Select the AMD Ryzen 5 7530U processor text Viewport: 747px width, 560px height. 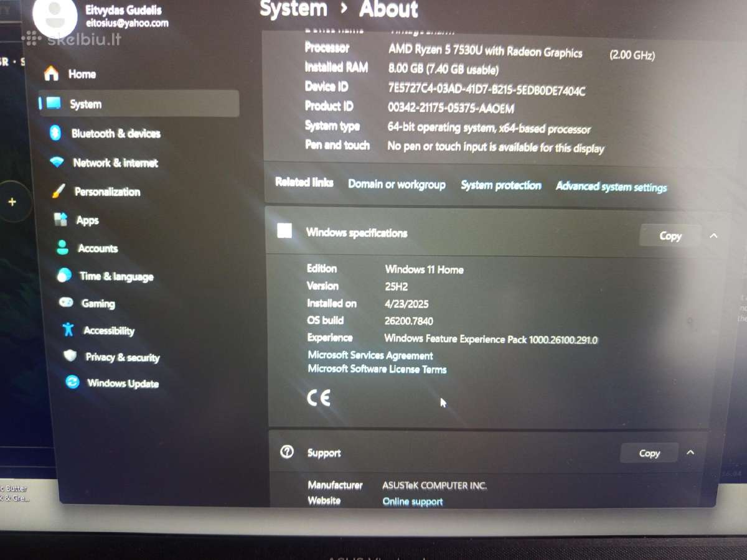pyautogui.click(x=486, y=51)
